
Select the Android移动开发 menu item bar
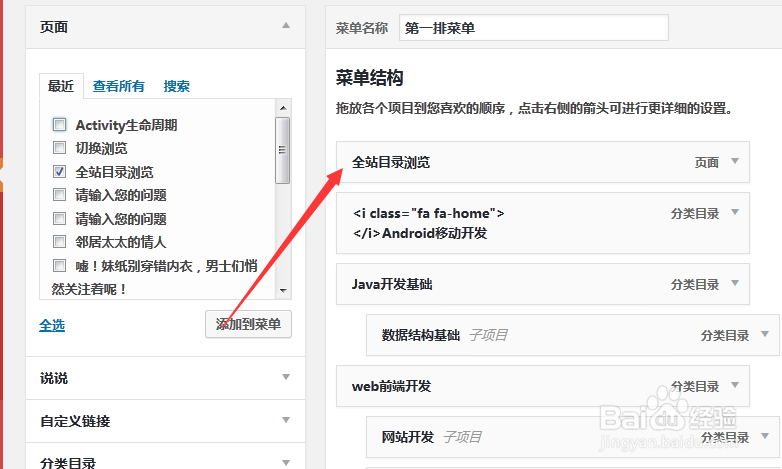click(543, 223)
